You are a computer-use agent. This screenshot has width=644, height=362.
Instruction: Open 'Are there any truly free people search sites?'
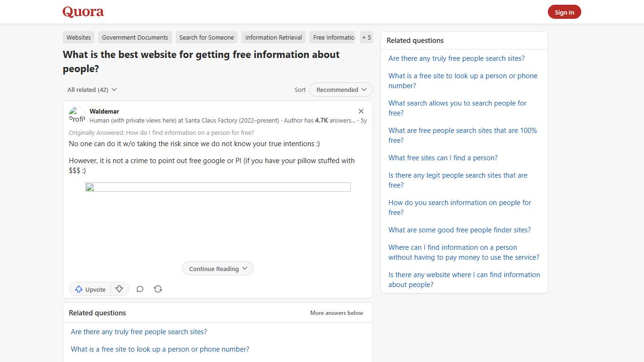[x=456, y=58]
